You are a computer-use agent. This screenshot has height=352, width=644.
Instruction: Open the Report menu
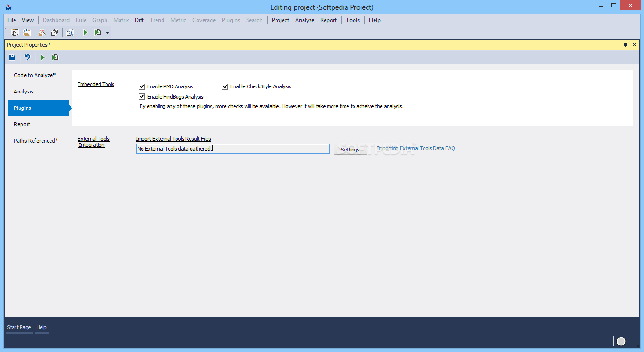click(x=328, y=20)
